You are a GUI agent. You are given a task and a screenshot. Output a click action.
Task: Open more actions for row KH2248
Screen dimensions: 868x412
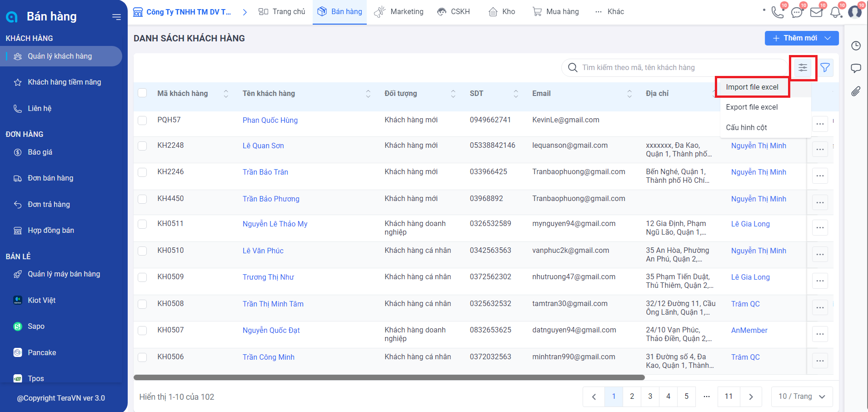pos(820,149)
